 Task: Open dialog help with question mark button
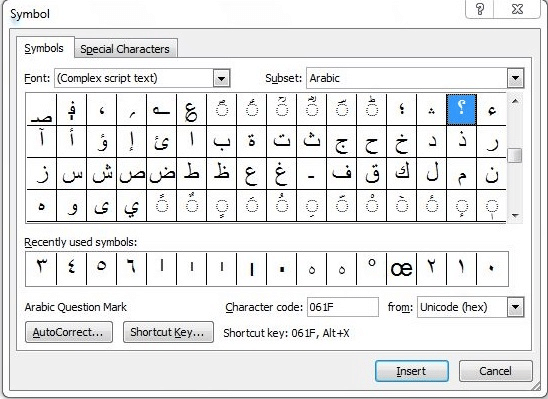coord(480,9)
